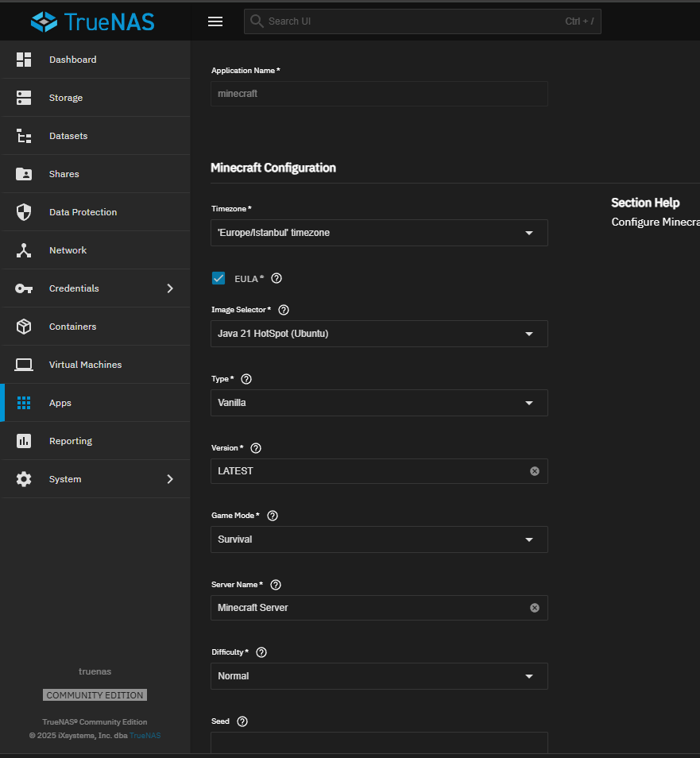Screen dimensions: 700x758
Task: Clear the Server Name field with X icon
Action: coord(535,608)
